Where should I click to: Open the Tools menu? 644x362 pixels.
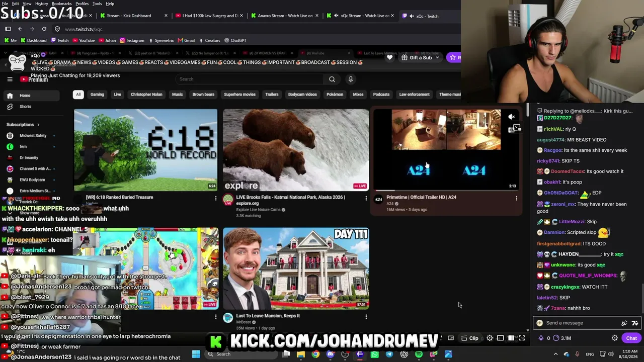[x=97, y=4]
